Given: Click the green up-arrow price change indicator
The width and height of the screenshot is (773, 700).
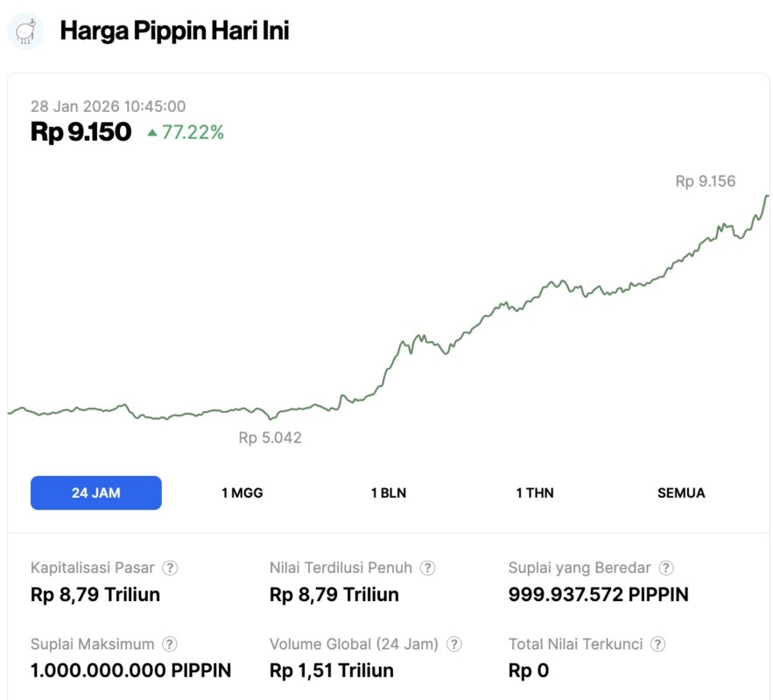Looking at the screenshot, I should pos(152,133).
